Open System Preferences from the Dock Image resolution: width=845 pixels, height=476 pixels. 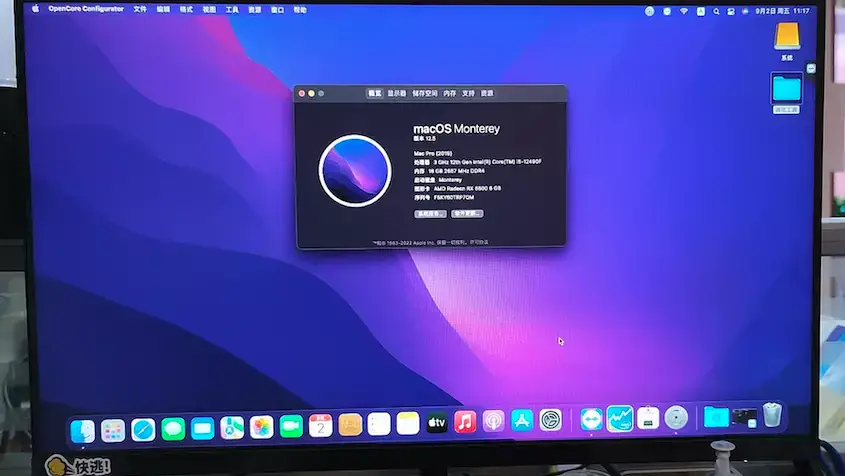tap(550, 420)
